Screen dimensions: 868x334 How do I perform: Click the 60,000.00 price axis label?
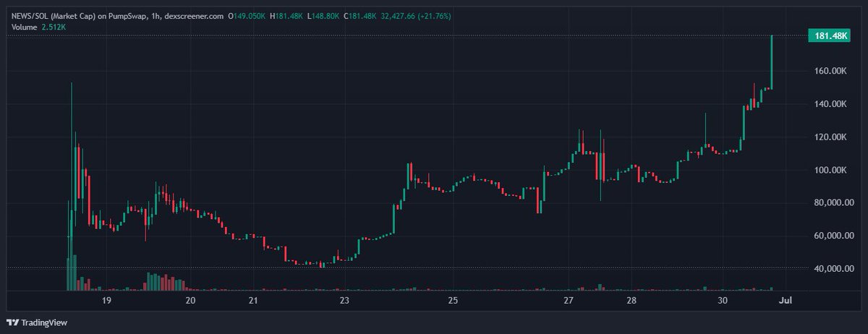coord(833,236)
